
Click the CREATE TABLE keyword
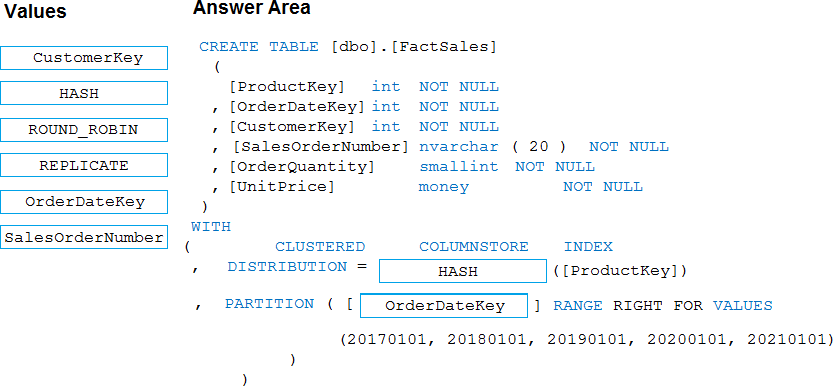click(x=259, y=47)
